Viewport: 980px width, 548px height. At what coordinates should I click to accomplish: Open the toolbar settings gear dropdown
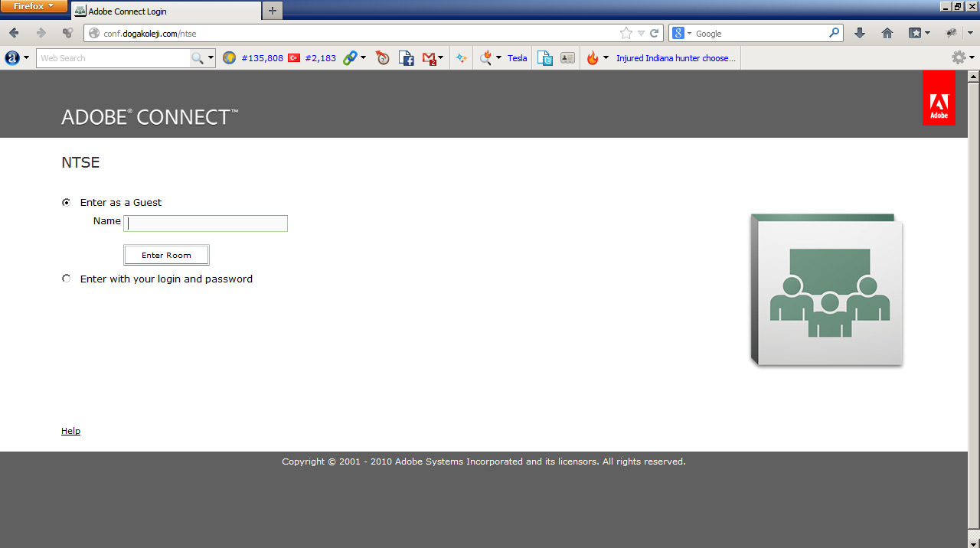pyautogui.click(x=962, y=58)
